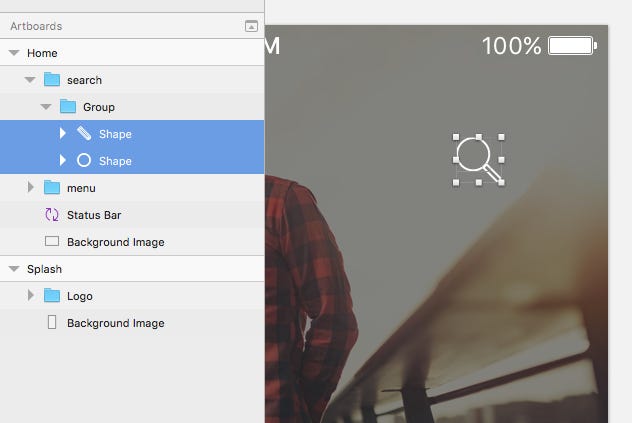
Task: Click the menu folder icon
Action: pyautogui.click(x=52, y=188)
